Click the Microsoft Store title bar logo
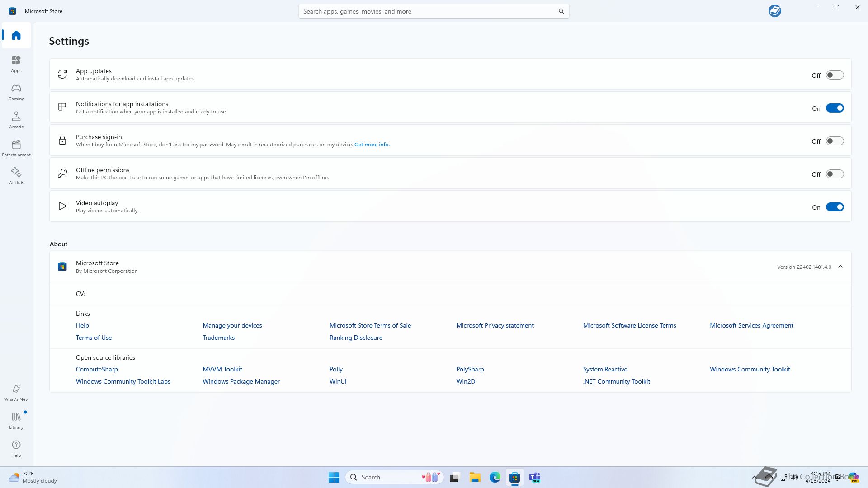 (x=13, y=11)
